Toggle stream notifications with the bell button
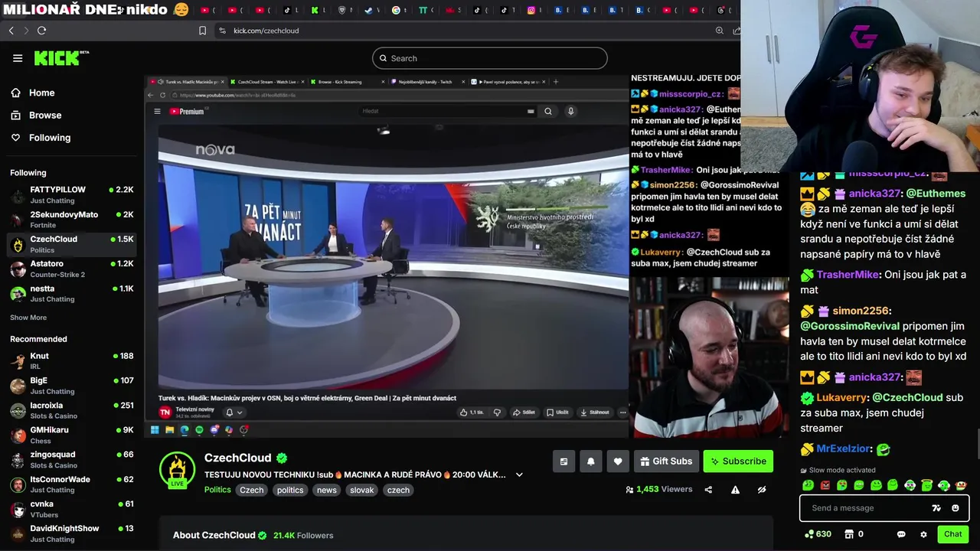Viewport: 980px width, 551px height. point(590,461)
